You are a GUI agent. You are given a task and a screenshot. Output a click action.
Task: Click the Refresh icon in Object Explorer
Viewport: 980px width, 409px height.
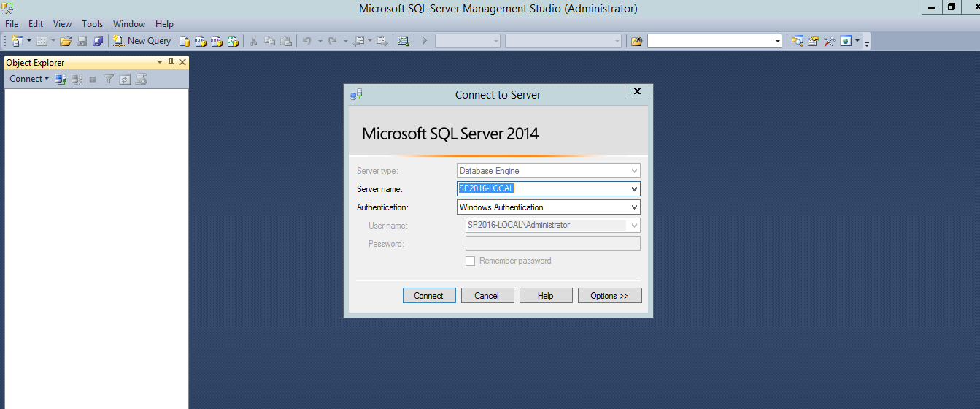[125, 79]
